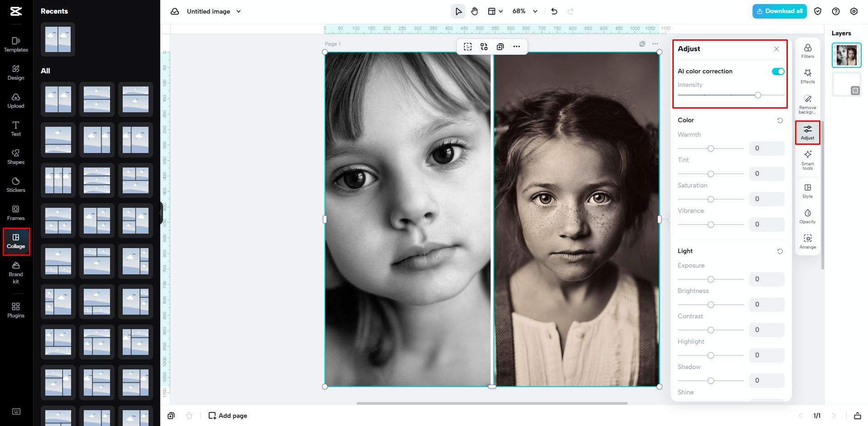This screenshot has height=426, width=868.
Task: Disable AI color correction
Action: tap(778, 71)
